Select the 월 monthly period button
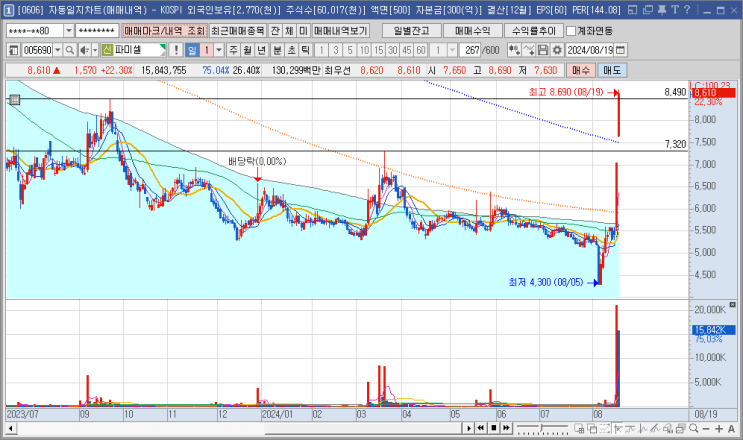This screenshot has width=743, height=440. (247, 50)
